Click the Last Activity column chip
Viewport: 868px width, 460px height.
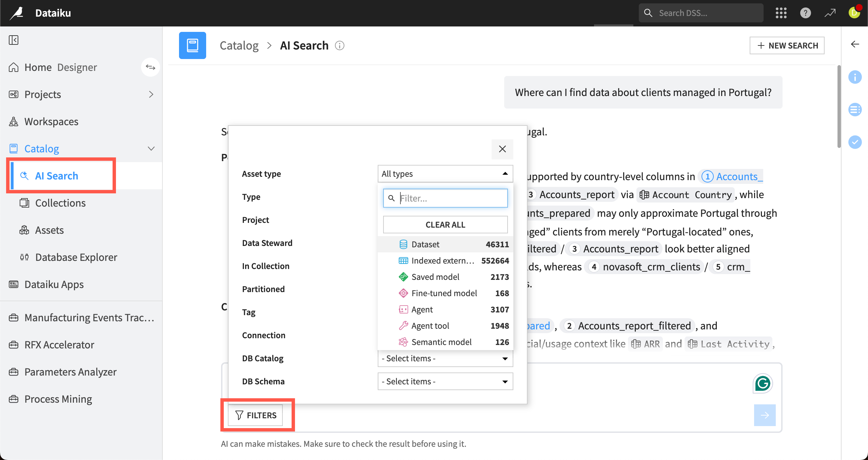tap(728, 344)
